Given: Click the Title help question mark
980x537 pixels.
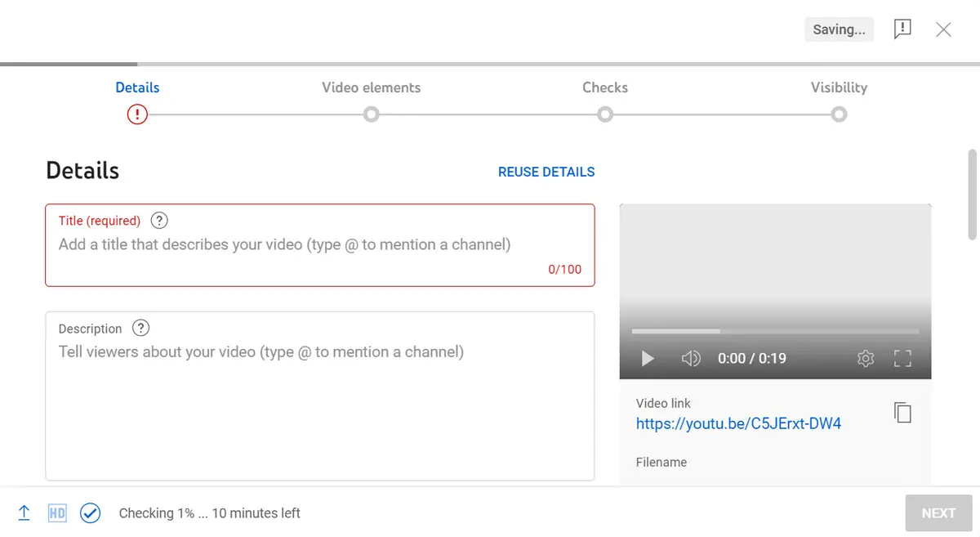Looking at the screenshot, I should 160,220.
